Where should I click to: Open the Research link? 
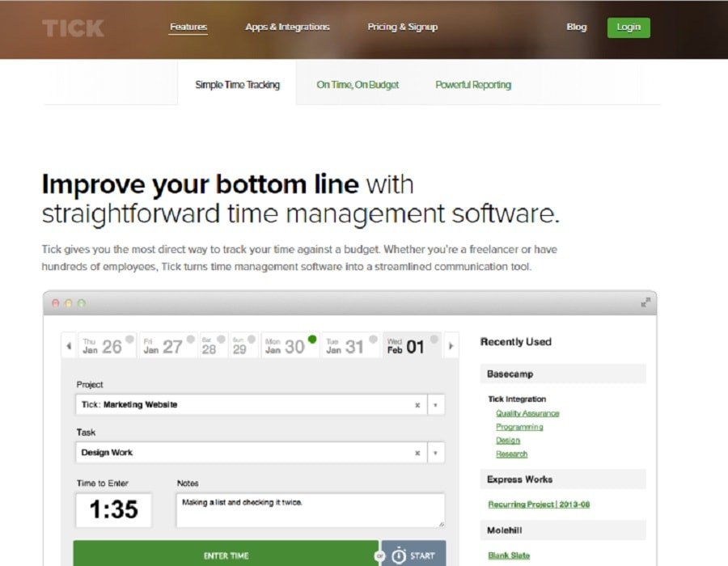(x=512, y=454)
